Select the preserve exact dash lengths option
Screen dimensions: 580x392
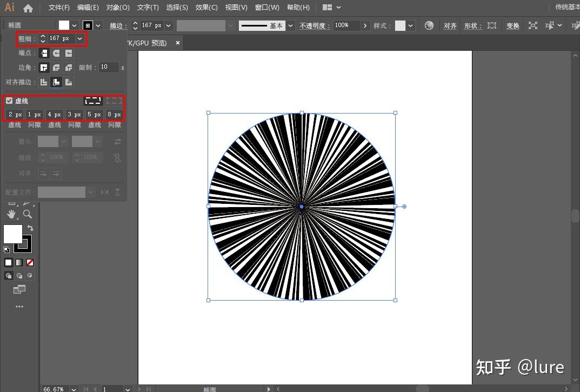coord(93,101)
